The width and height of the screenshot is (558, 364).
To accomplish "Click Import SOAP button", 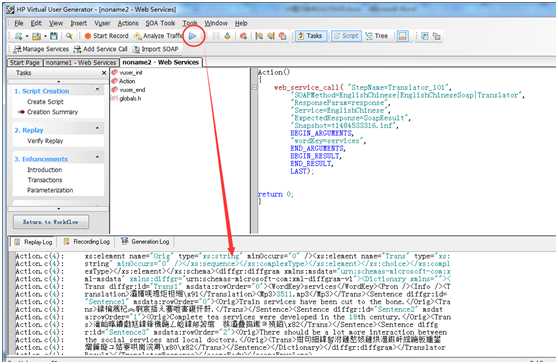I will 156,49.
